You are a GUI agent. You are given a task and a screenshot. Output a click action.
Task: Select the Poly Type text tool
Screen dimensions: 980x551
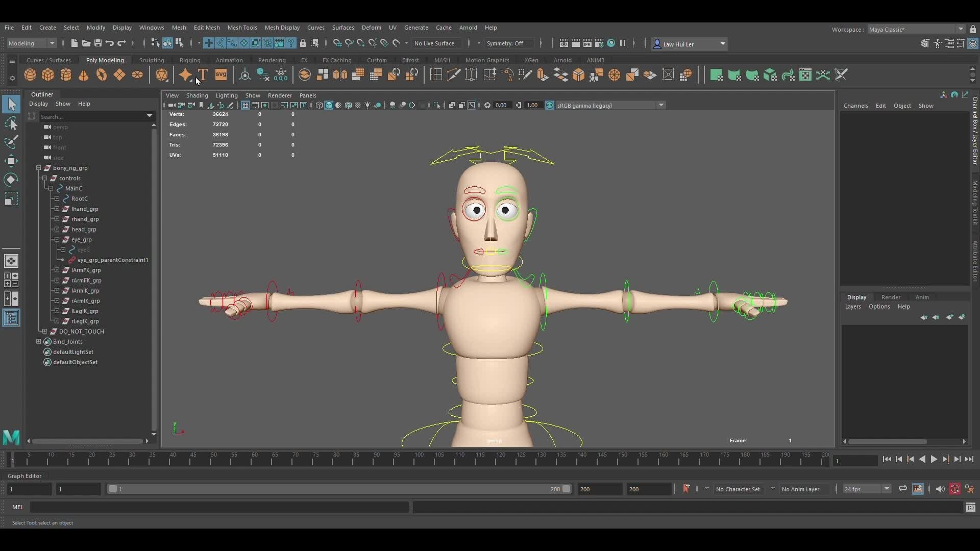203,74
